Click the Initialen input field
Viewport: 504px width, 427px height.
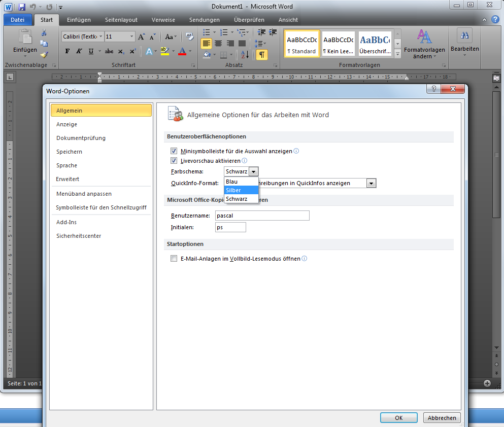pyautogui.click(x=230, y=227)
